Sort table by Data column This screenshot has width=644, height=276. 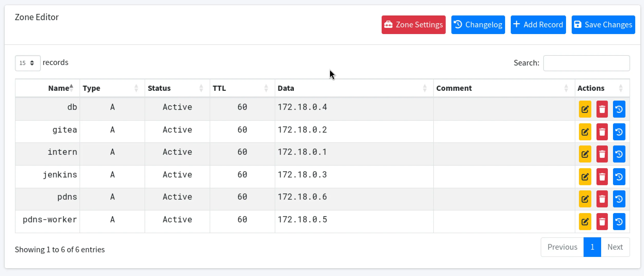click(x=354, y=88)
